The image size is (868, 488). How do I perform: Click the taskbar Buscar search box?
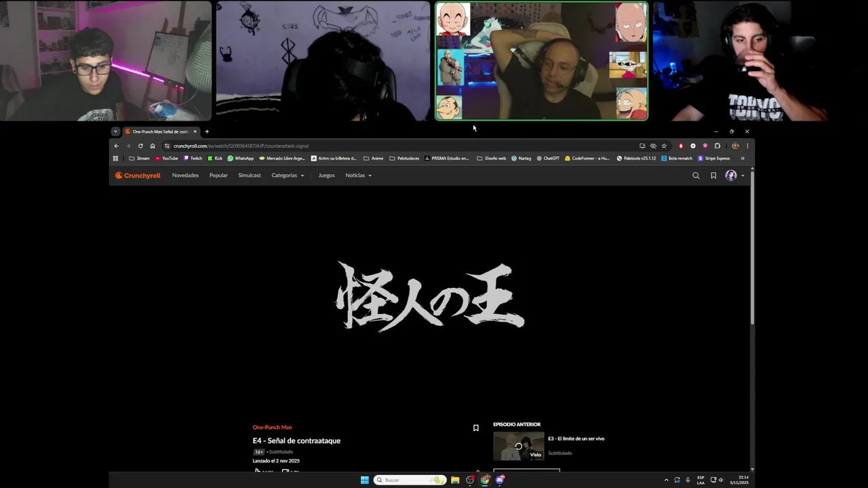(x=410, y=480)
